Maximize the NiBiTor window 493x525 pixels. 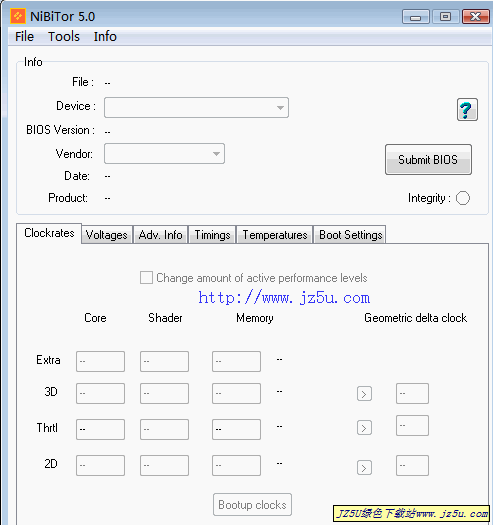coord(445,17)
